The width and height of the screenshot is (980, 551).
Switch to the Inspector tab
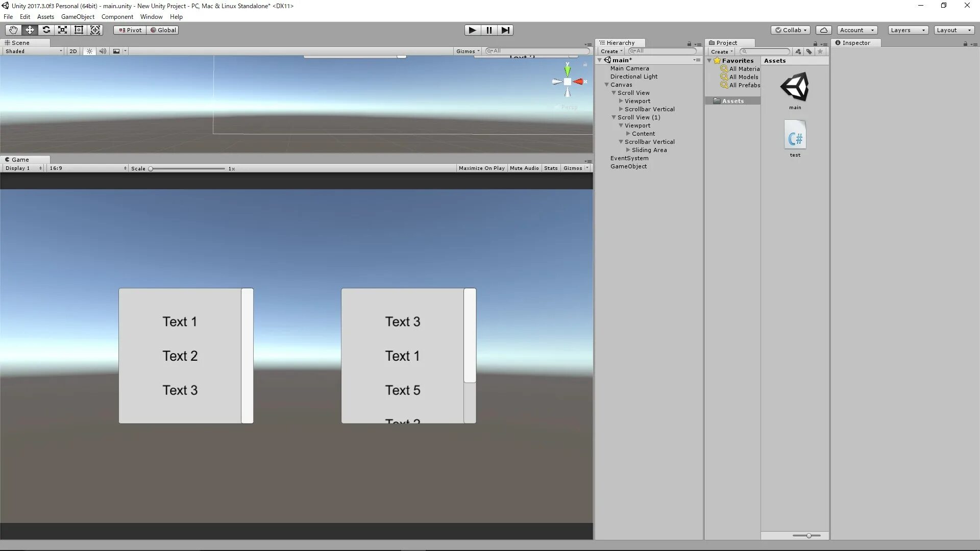click(855, 43)
